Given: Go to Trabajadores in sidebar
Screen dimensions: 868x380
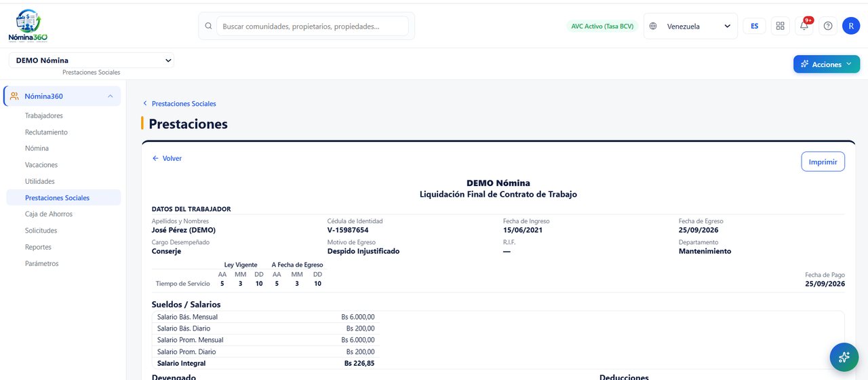Looking at the screenshot, I should pyautogui.click(x=44, y=115).
